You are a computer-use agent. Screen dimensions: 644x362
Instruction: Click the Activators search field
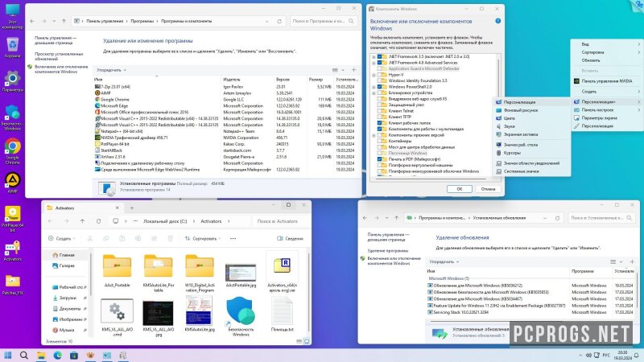point(279,221)
